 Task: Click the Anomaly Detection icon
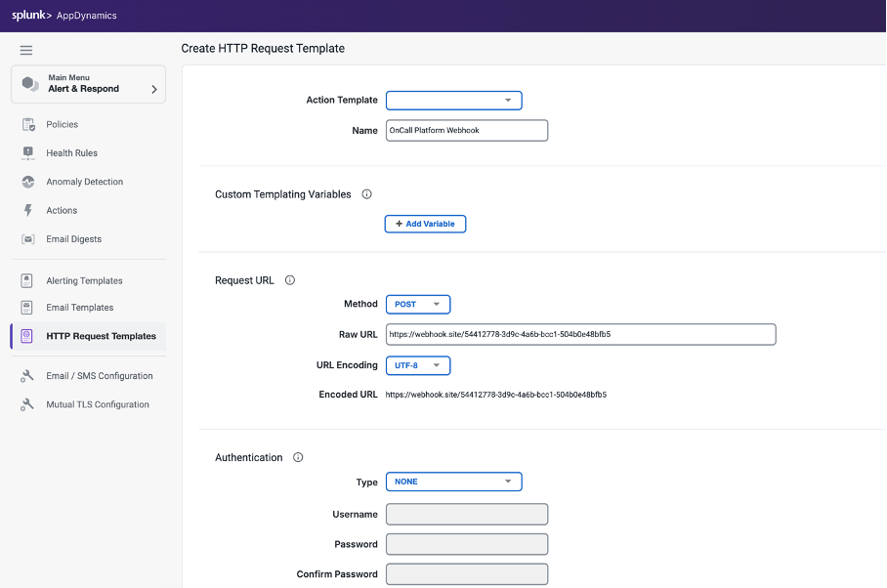[28, 182]
